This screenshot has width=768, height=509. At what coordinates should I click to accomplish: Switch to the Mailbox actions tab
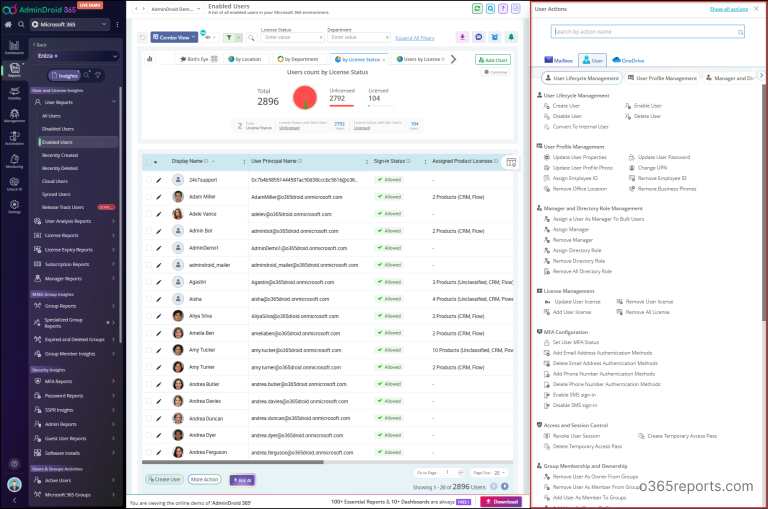[559, 60]
